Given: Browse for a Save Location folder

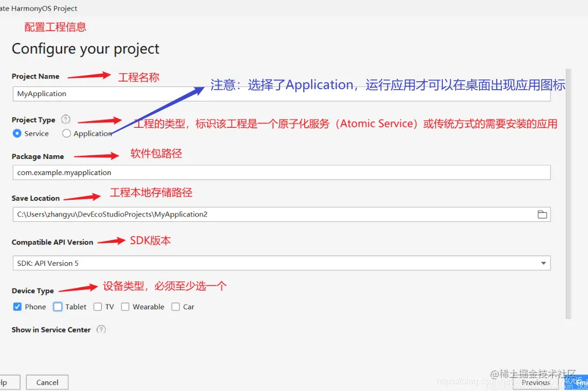Looking at the screenshot, I should (542, 214).
